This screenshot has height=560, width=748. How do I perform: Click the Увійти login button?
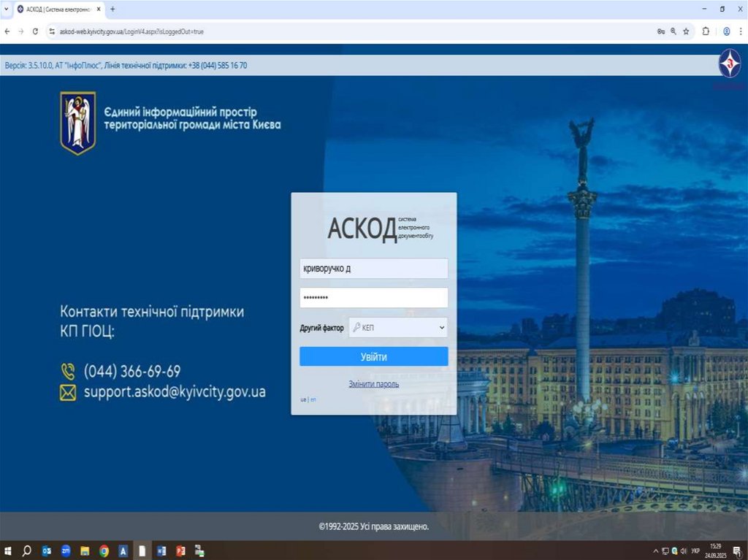[x=373, y=356]
